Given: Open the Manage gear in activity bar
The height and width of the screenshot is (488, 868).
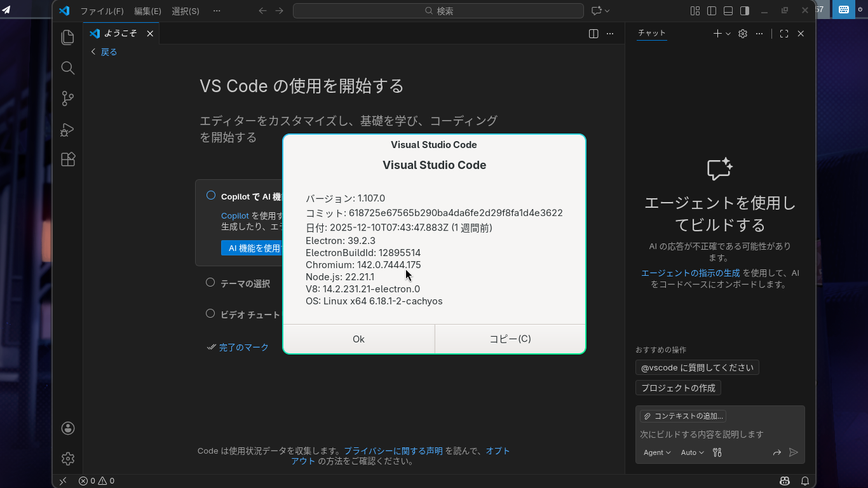Looking at the screenshot, I should point(68,458).
